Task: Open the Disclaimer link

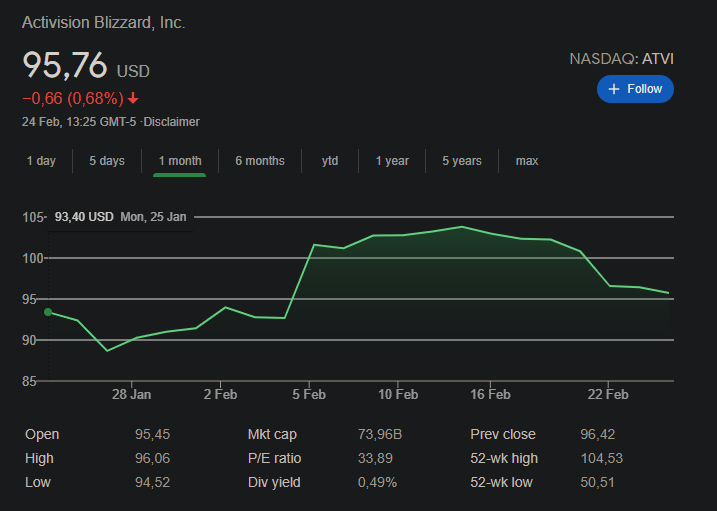Action: (171, 122)
